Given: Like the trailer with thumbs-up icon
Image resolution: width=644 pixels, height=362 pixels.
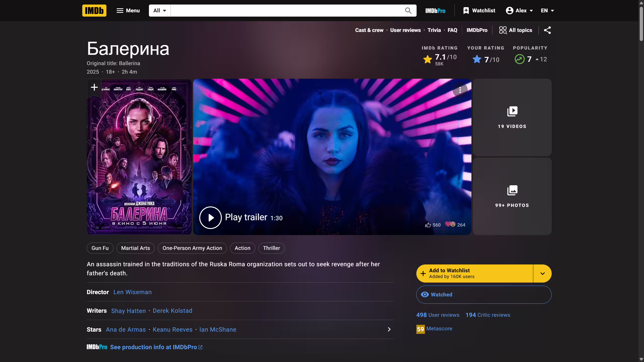Looking at the screenshot, I should tap(428, 225).
